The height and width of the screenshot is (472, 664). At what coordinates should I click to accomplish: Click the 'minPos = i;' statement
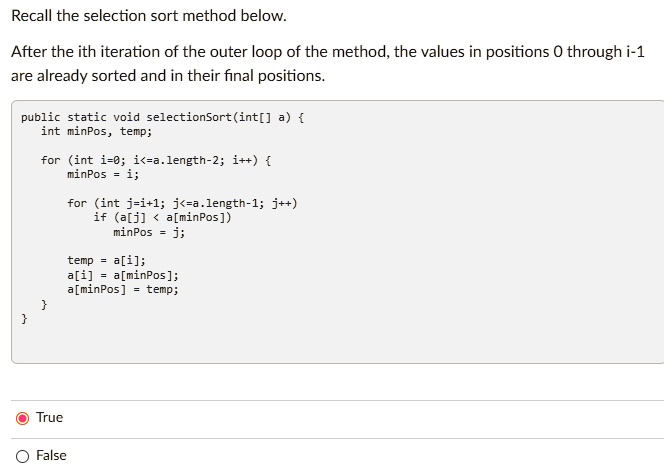[x=103, y=174]
